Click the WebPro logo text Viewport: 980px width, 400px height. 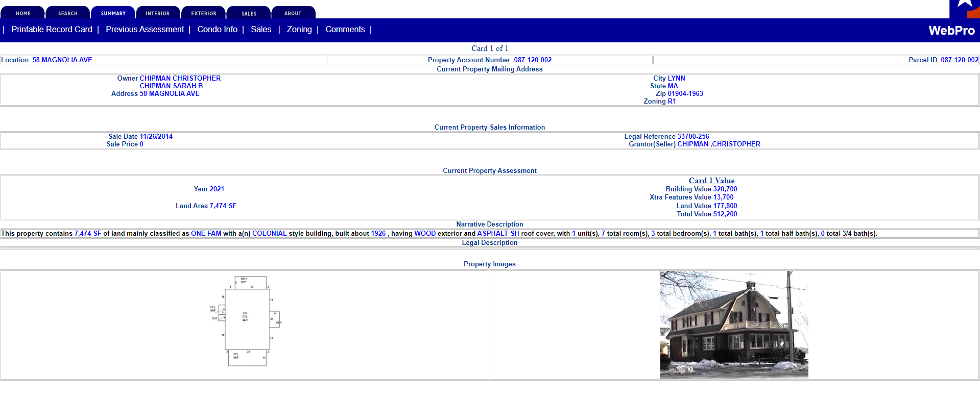(x=951, y=31)
